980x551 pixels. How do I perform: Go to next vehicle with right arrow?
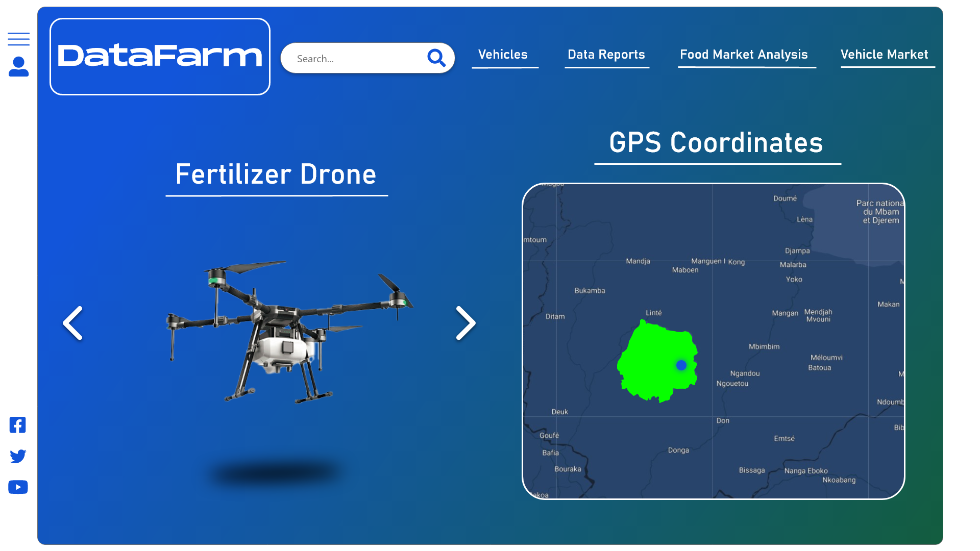465,323
